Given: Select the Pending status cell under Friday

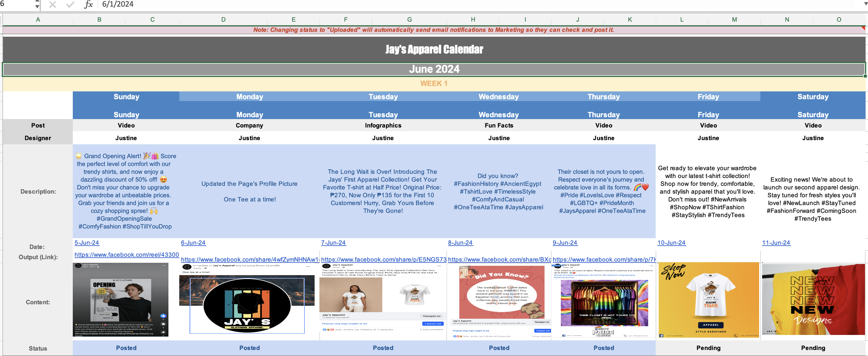Looking at the screenshot, I should click(x=708, y=348).
